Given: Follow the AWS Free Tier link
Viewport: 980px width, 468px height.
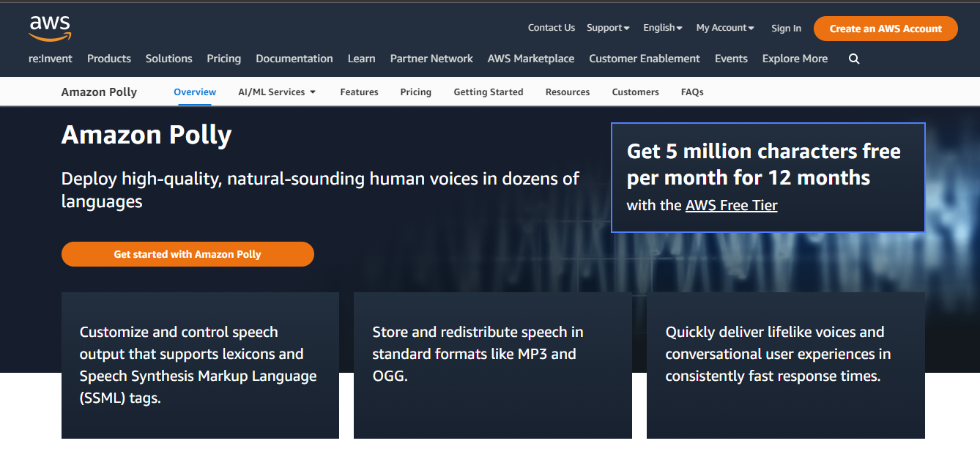Looking at the screenshot, I should [x=731, y=206].
